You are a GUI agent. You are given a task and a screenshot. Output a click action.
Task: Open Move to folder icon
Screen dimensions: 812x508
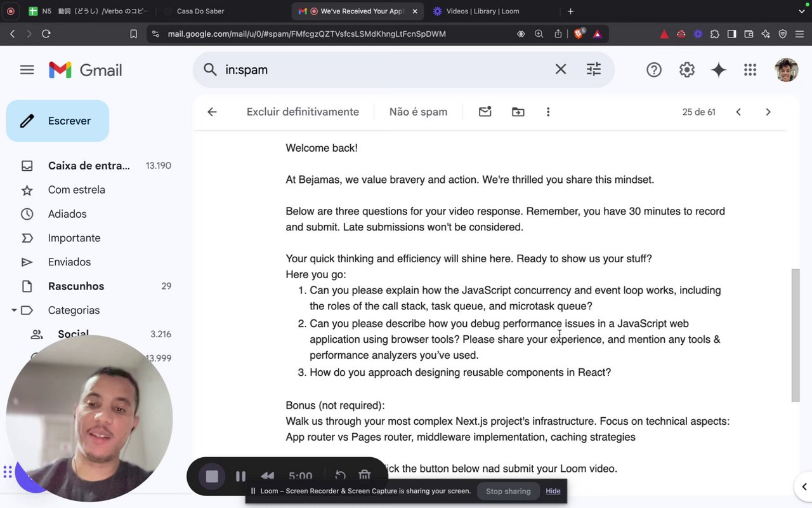coord(518,112)
